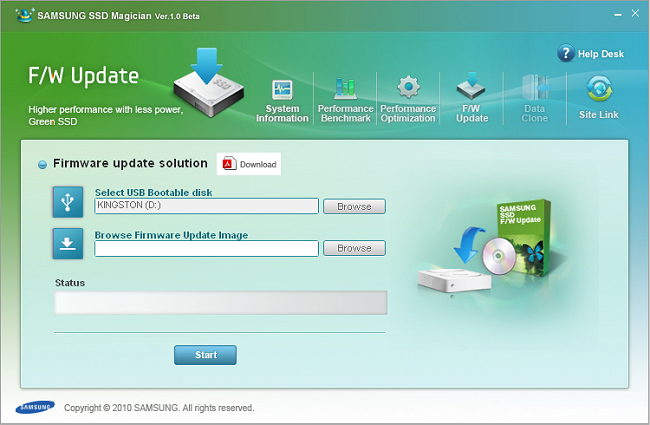Browse for the USB bootable disk
650x425 pixels.
(354, 206)
